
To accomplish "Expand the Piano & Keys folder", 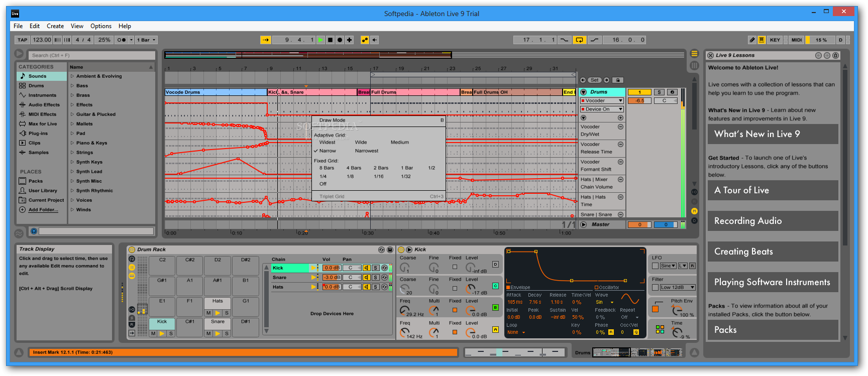I will pos(72,143).
